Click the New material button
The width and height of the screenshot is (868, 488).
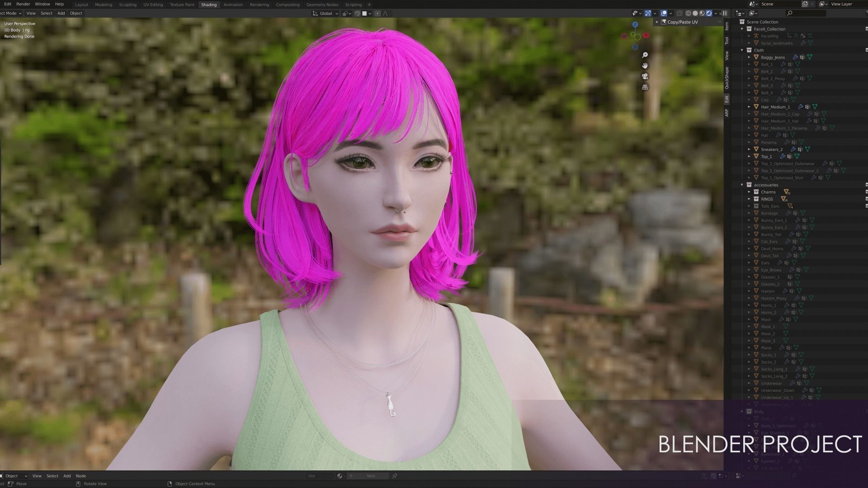371,476
